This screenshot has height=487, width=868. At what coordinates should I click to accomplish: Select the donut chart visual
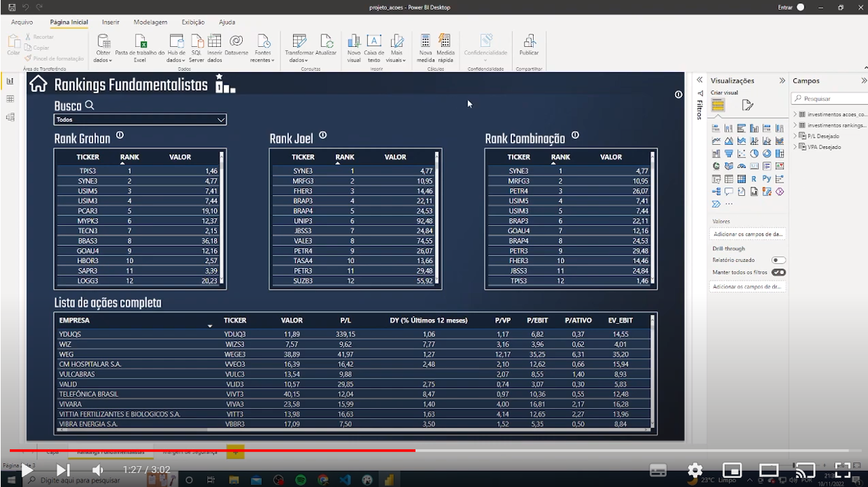tap(767, 153)
